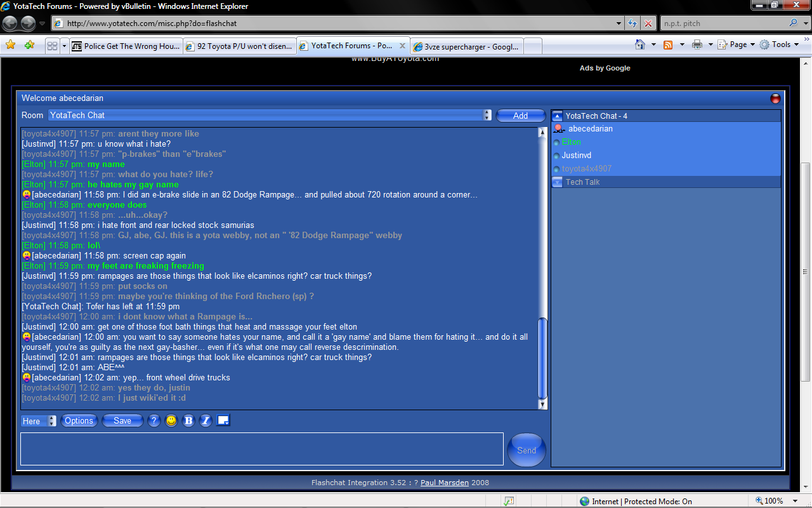Open the tab list dropdown arrow
Screen dimensions: 812x508
(x=64, y=46)
